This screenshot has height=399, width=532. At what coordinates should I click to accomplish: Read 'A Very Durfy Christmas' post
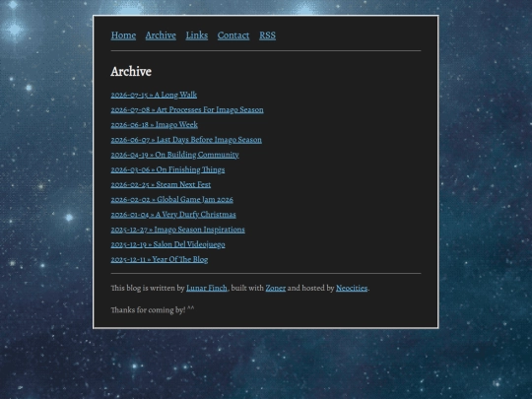173,214
